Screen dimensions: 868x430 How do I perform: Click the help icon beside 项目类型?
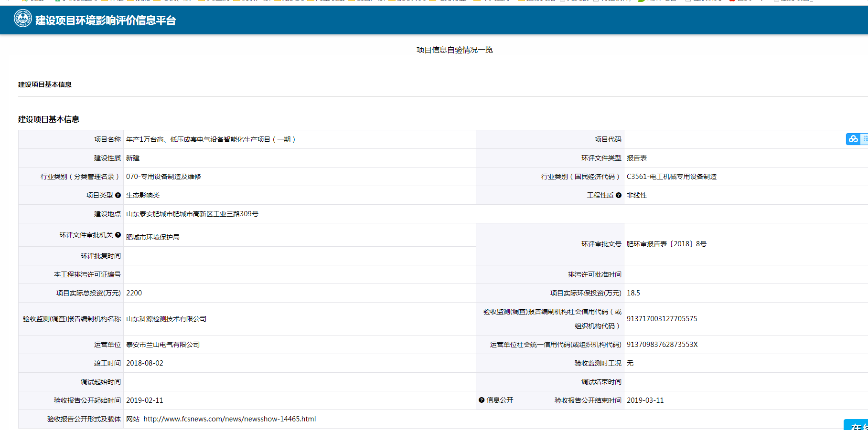coord(118,195)
